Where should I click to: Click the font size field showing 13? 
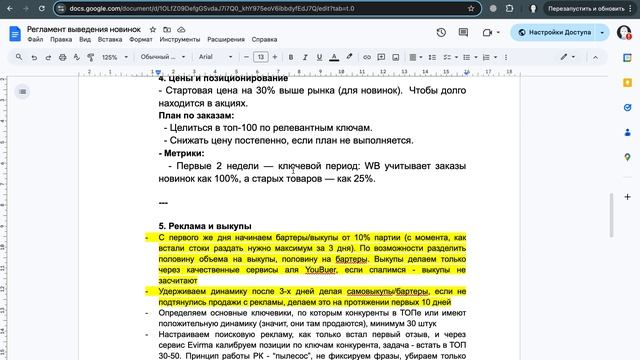261,57
